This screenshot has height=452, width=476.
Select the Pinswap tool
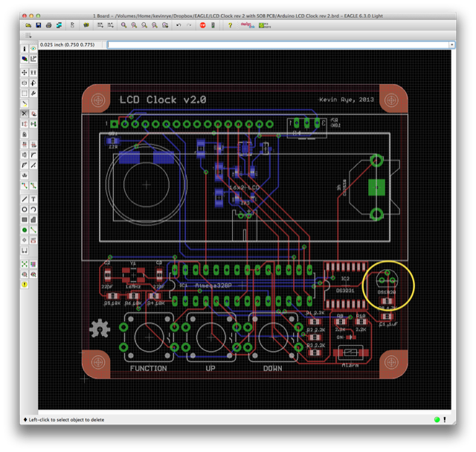[x=25, y=124]
